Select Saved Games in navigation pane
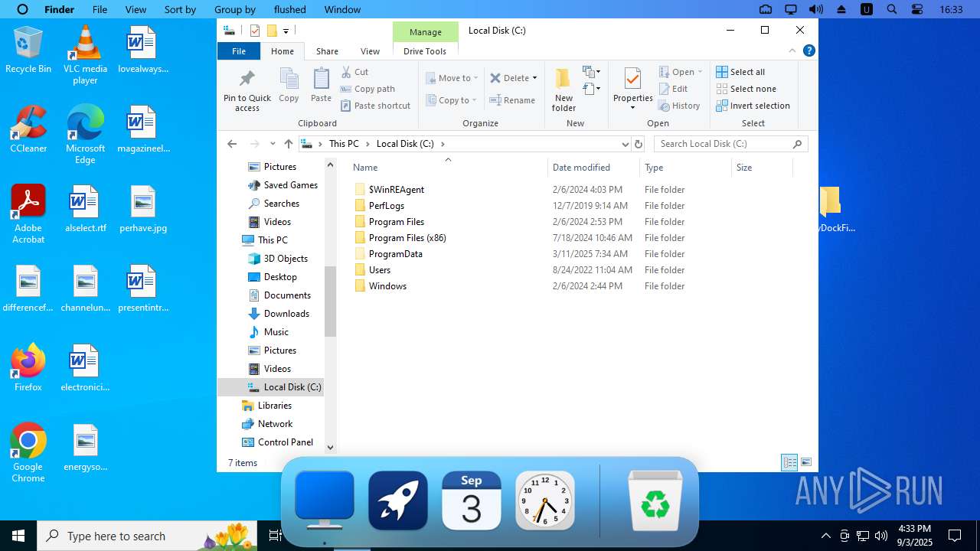Viewport: 980px width, 551px height. (290, 185)
